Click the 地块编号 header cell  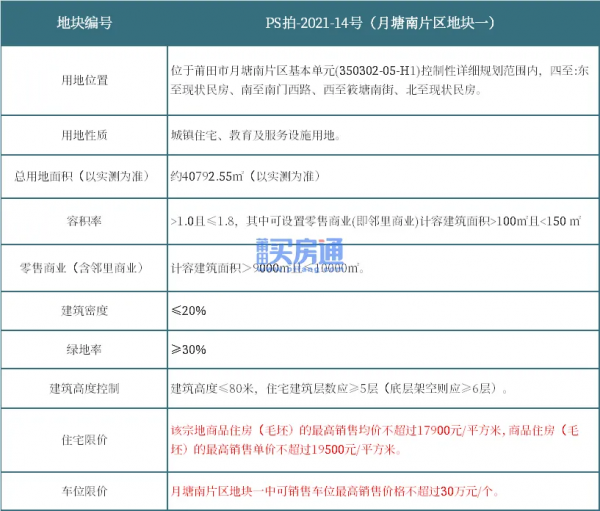point(84,23)
